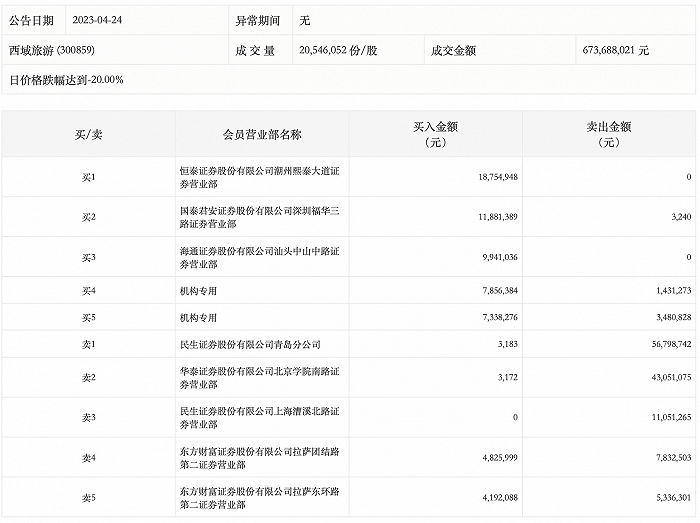Select the 日价格跌幅达到-20.00% reason row
Image resolution: width=700 pixels, height=523 pixels.
66,79
